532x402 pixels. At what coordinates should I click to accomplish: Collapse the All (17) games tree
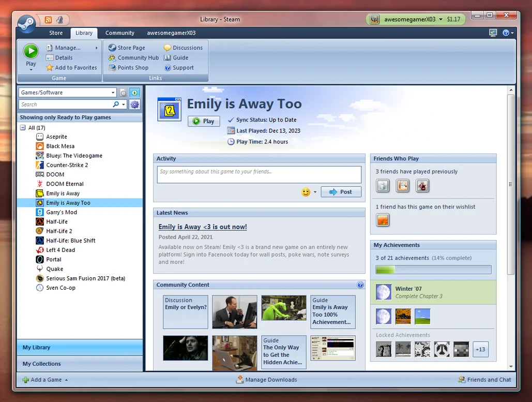23,128
